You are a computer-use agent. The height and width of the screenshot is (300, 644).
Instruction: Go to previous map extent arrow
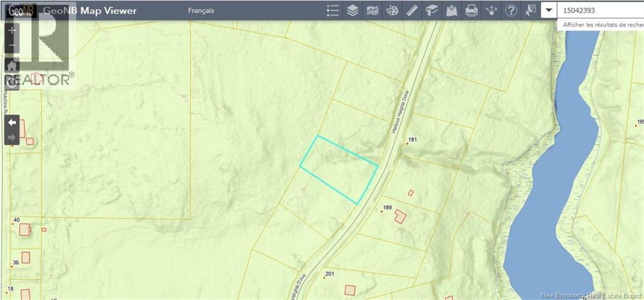tap(13, 122)
